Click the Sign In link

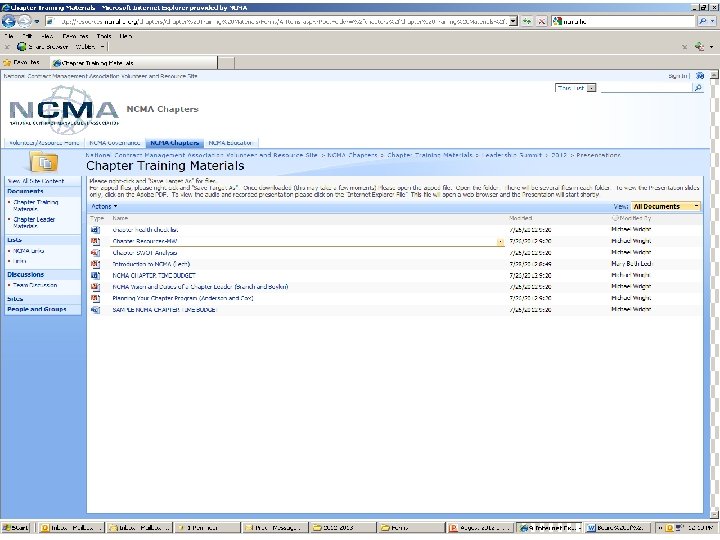point(677,76)
